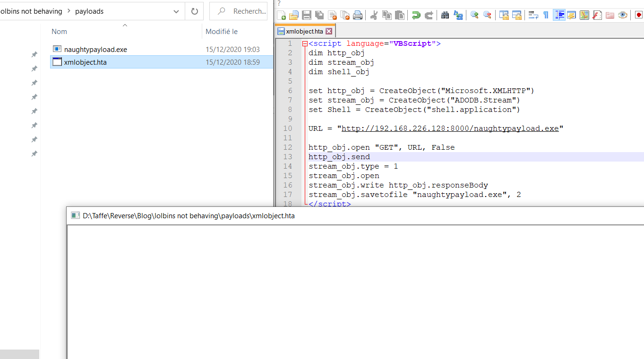Click the Redo arrow icon
Viewport: 644px width, 359px height.
(429, 15)
